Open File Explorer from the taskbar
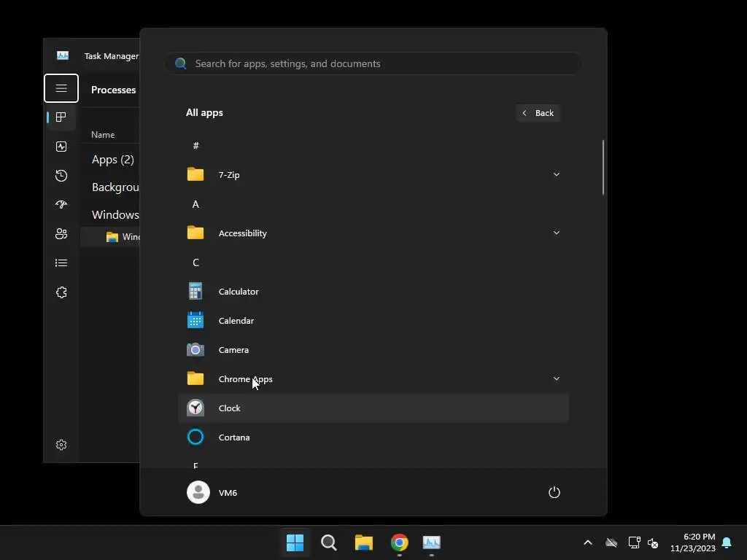Screen dimensions: 747x560 tap(364, 542)
